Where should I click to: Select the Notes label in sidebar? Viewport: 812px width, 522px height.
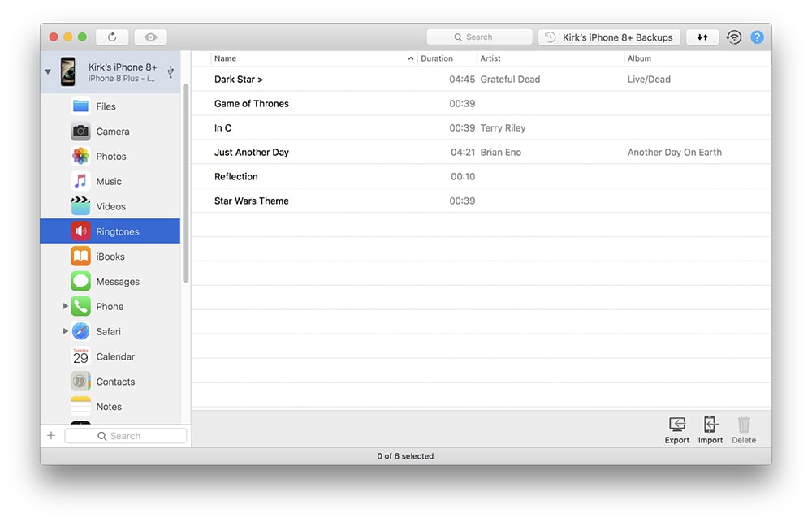pos(109,407)
